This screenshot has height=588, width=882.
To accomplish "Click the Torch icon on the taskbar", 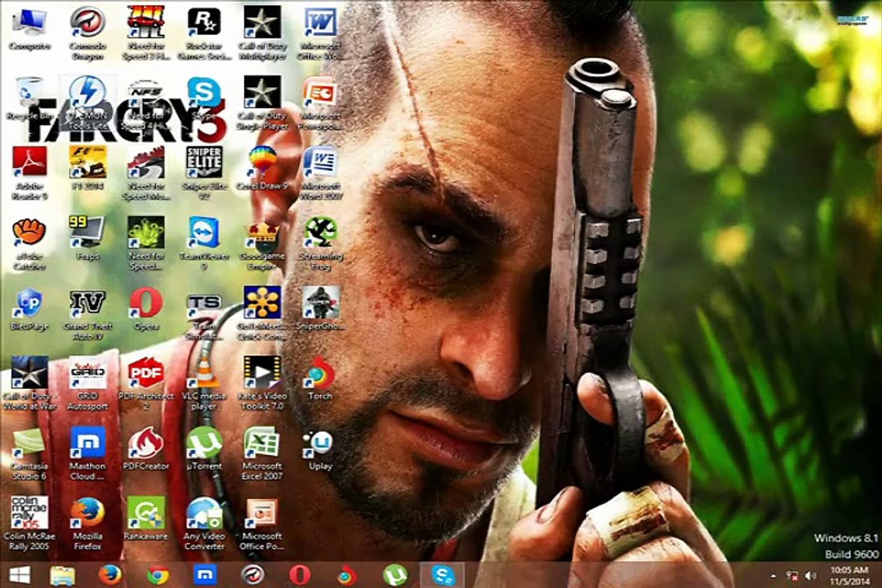I will pyautogui.click(x=347, y=575).
